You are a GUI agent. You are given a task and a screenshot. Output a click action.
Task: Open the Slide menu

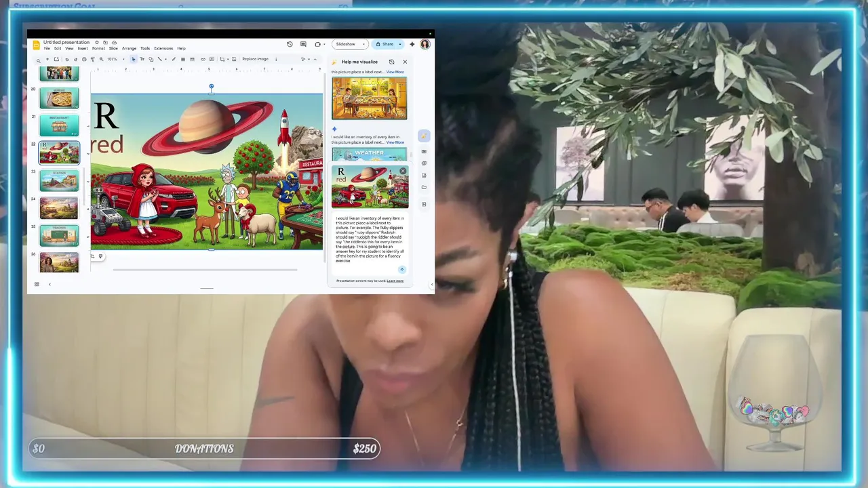pyautogui.click(x=113, y=48)
